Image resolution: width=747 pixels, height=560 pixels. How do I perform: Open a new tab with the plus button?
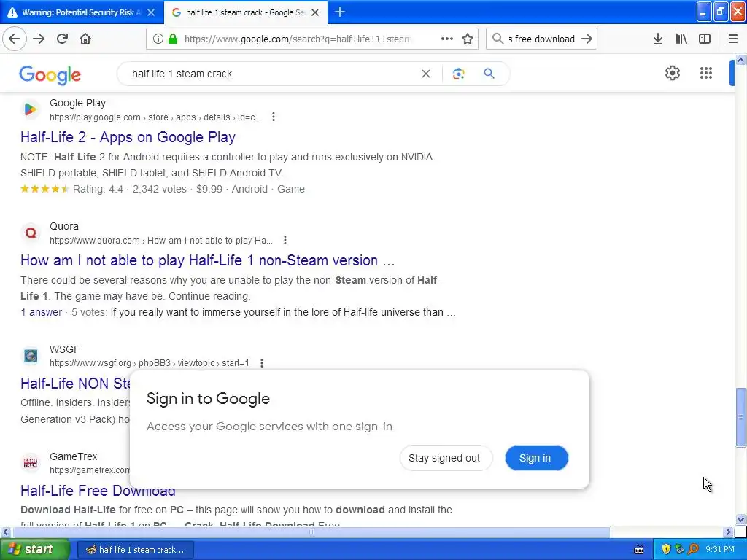point(340,12)
